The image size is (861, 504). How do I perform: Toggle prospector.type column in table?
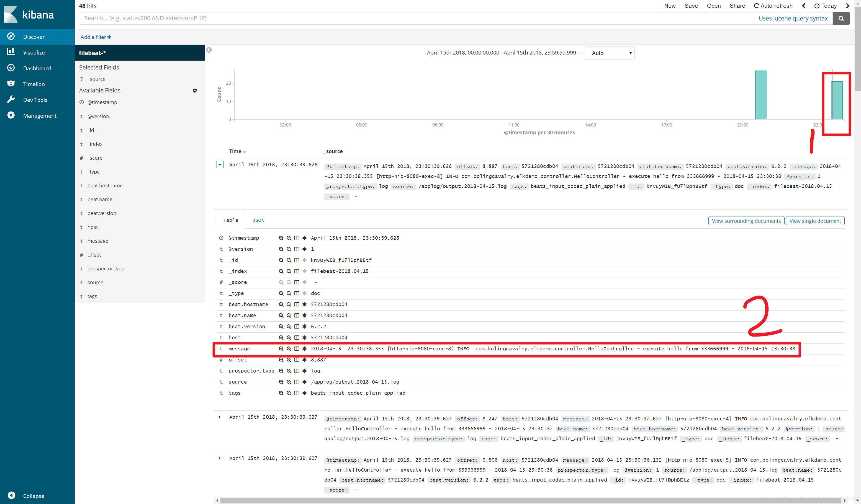pyautogui.click(x=297, y=371)
